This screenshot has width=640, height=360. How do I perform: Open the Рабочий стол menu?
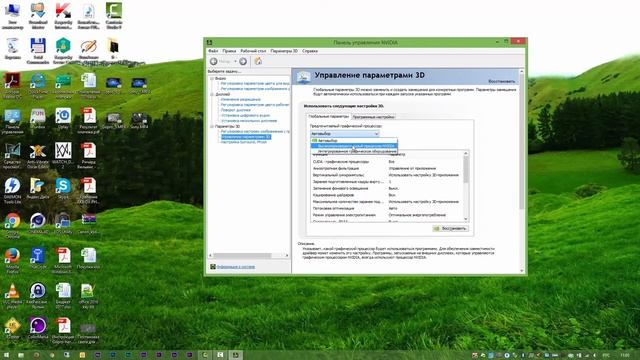tap(253, 51)
